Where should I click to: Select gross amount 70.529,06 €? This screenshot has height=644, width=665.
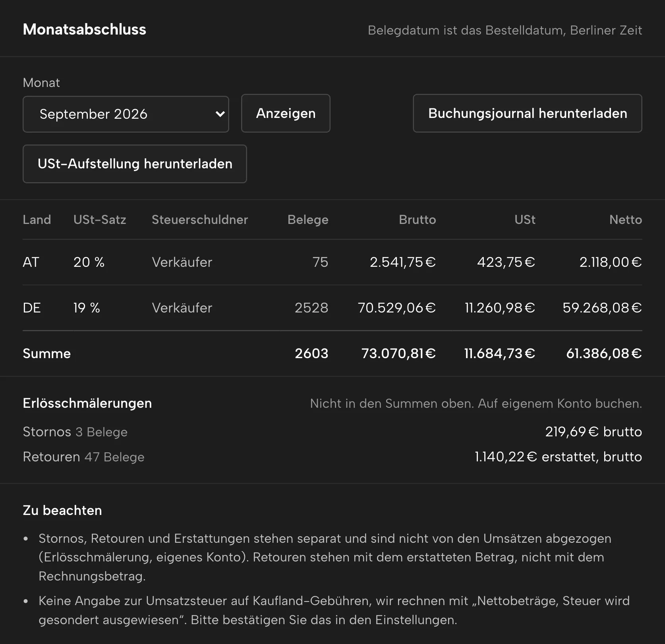397,308
